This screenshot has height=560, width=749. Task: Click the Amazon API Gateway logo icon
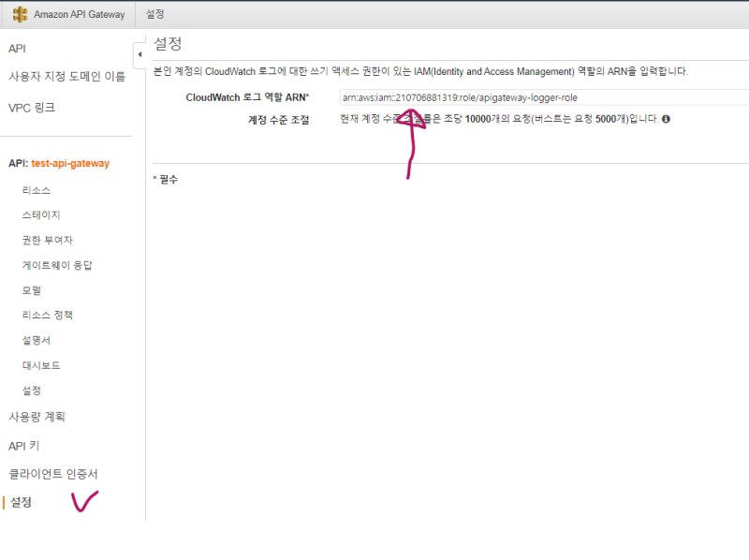click(20, 14)
